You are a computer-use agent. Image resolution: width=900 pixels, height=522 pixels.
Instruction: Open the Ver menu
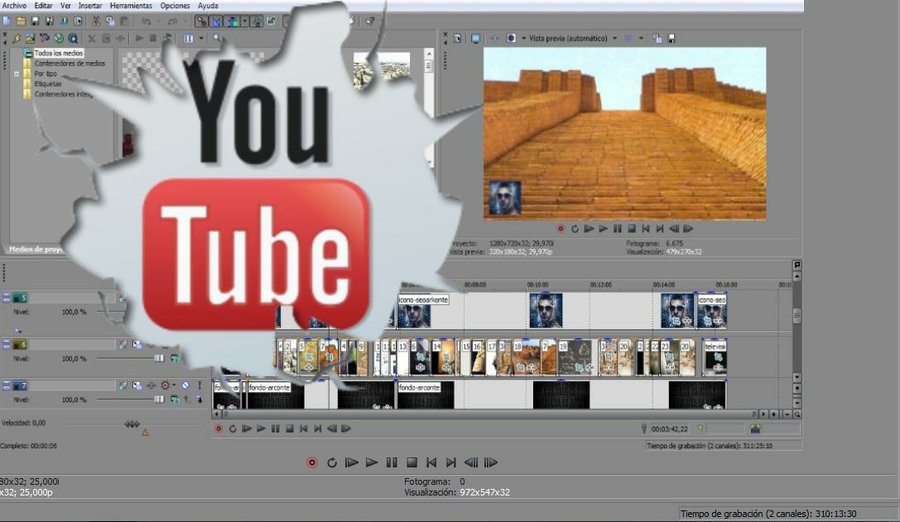[x=65, y=5]
